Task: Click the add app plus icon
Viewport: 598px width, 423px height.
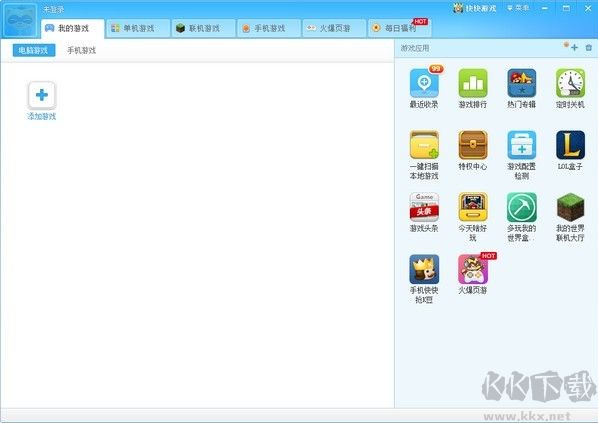Action: click(574, 48)
